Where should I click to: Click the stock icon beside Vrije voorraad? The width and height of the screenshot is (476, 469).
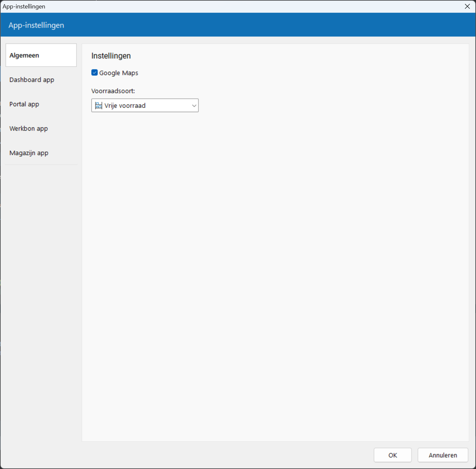(x=99, y=105)
